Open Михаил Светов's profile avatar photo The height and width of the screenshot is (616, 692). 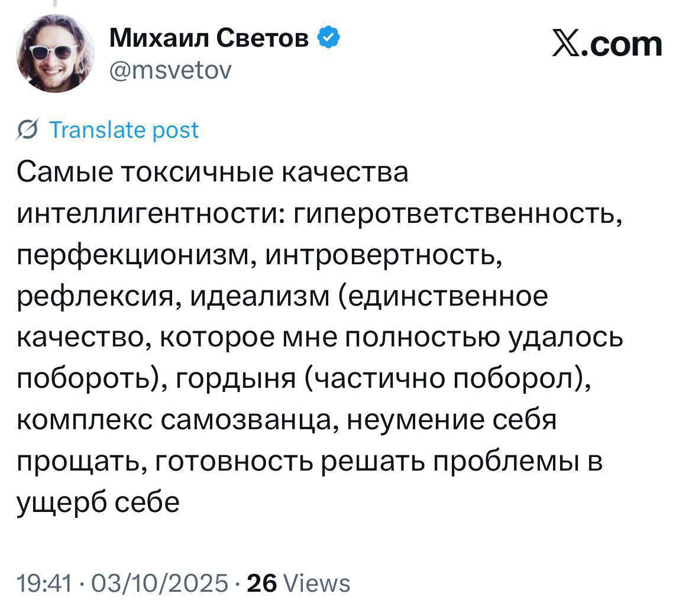[55, 53]
